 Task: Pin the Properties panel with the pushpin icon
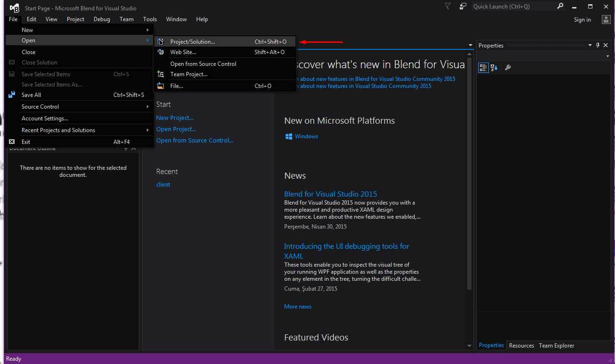(x=598, y=46)
